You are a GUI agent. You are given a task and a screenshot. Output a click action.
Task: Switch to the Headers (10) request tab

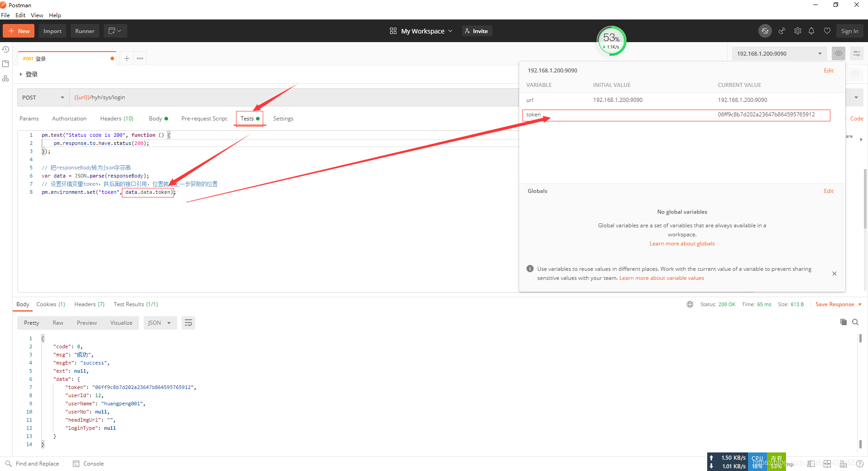click(117, 119)
